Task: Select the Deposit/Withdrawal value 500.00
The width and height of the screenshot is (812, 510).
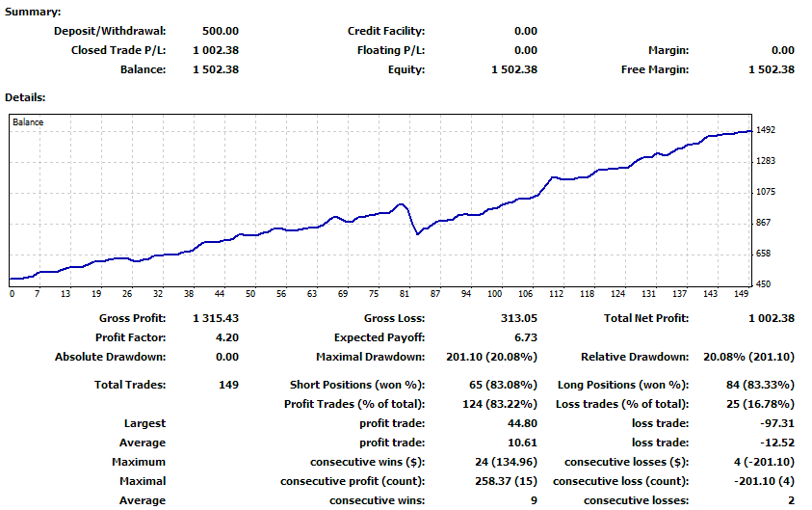Action: [x=221, y=31]
